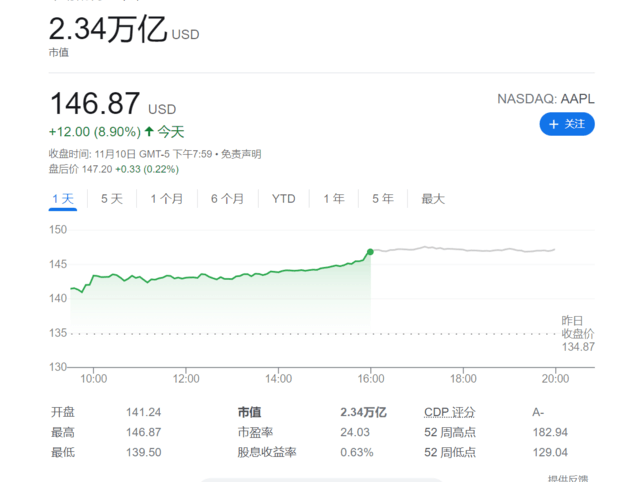Switch chart to the 5天 tab
The width and height of the screenshot is (639, 482).
112,199
